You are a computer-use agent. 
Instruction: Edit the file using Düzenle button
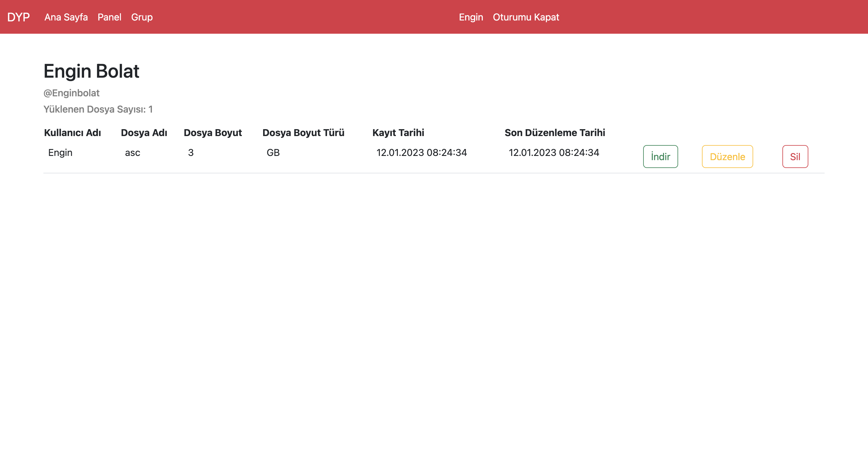[x=727, y=157]
